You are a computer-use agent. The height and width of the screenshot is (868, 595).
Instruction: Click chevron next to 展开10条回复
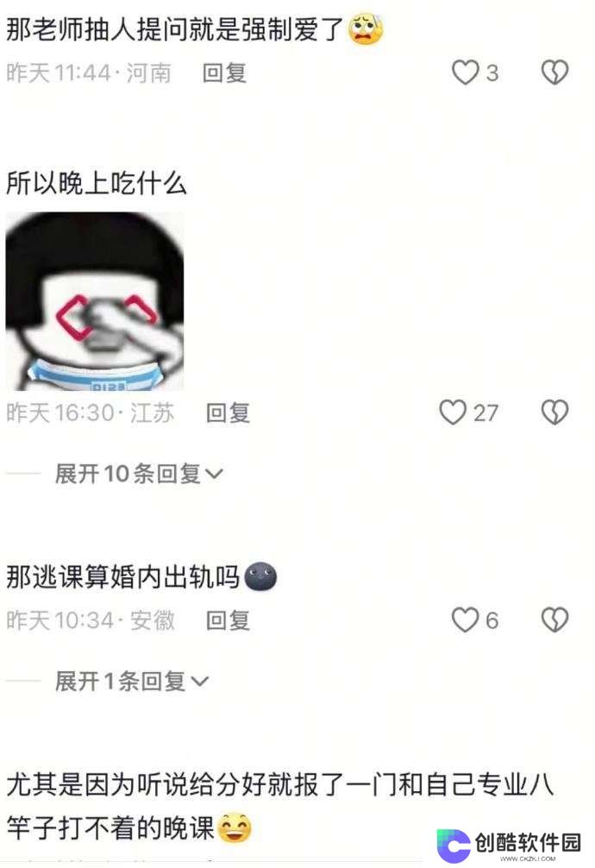point(214,475)
